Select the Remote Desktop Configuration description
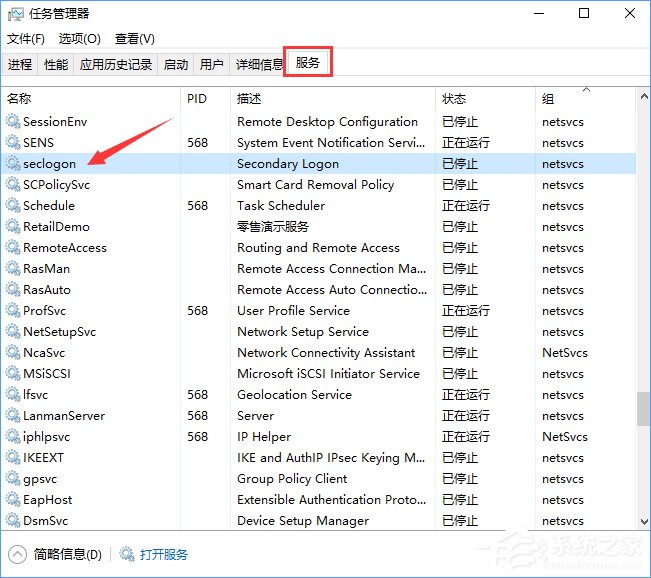651x578 pixels. tap(327, 122)
